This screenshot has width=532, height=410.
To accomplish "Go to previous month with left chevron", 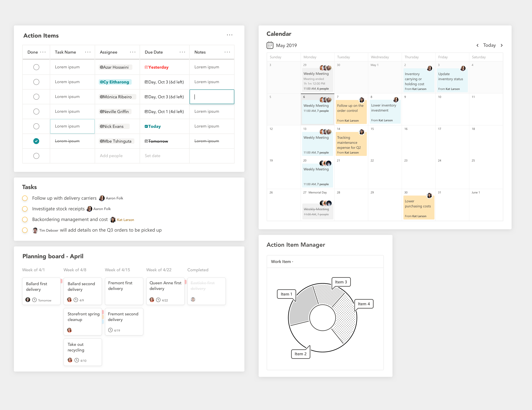I will click(x=477, y=45).
